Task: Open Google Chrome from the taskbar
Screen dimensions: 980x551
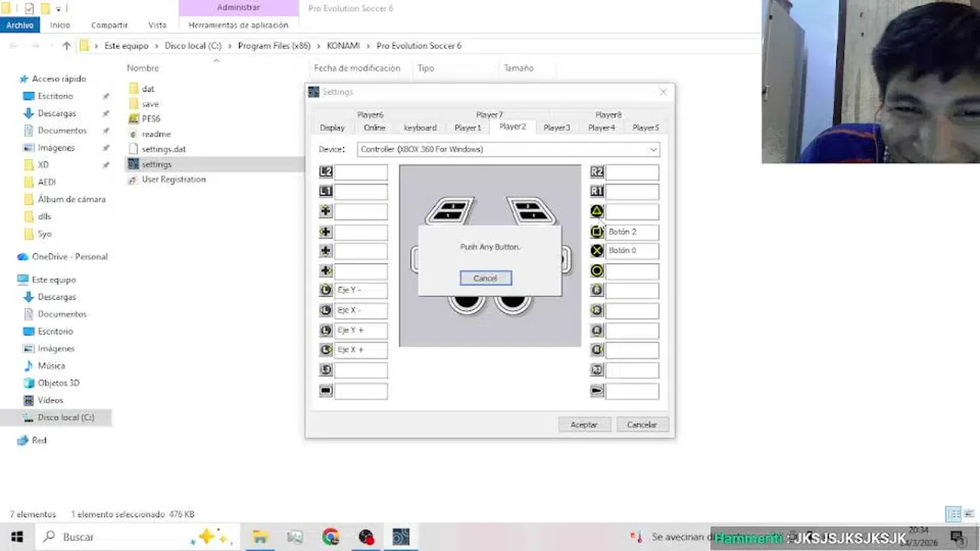Action: click(x=331, y=537)
